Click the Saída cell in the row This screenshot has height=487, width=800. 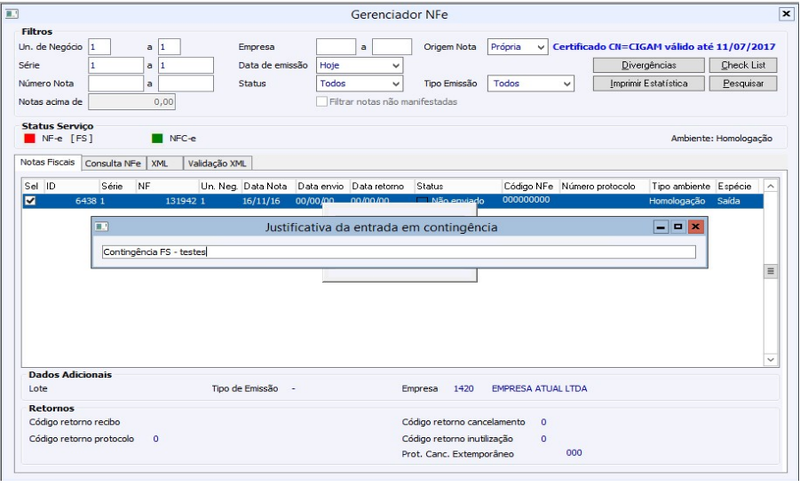(x=729, y=201)
